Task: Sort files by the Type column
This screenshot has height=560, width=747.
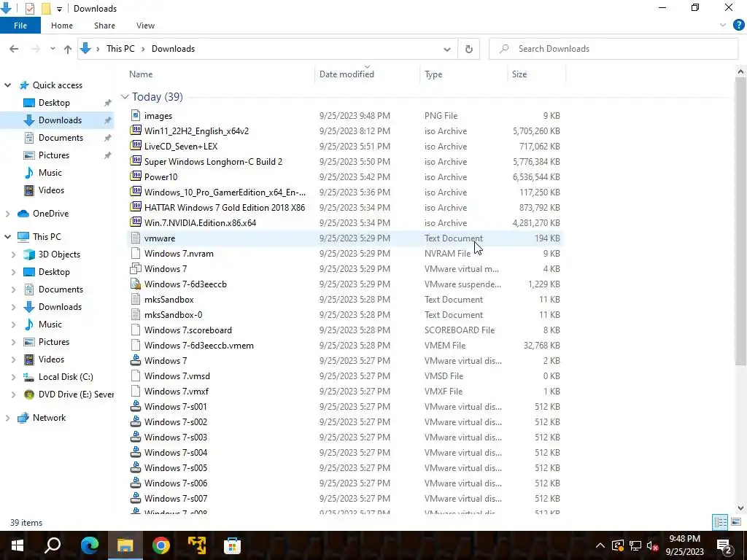Action: [433, 74]
